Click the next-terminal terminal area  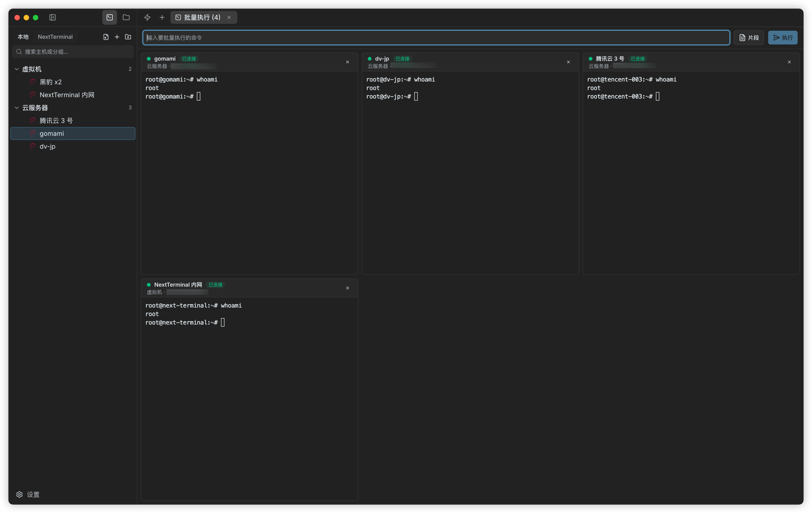[249, 398]
